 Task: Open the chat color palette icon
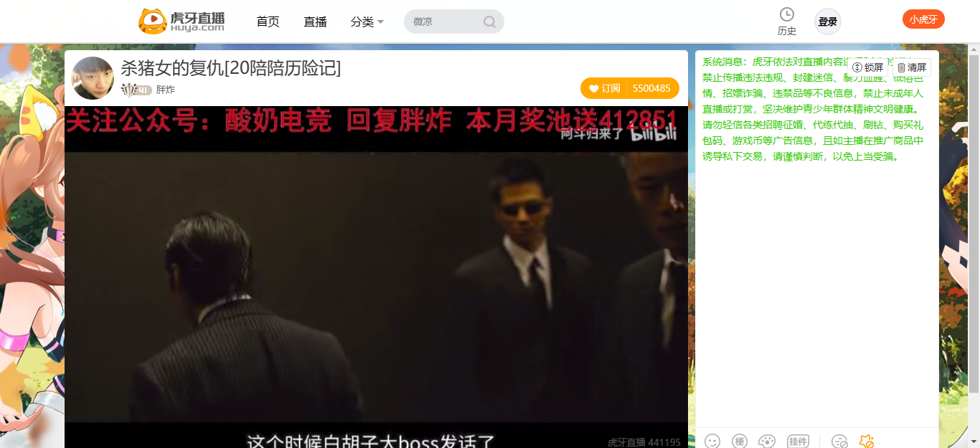point(767,441)
